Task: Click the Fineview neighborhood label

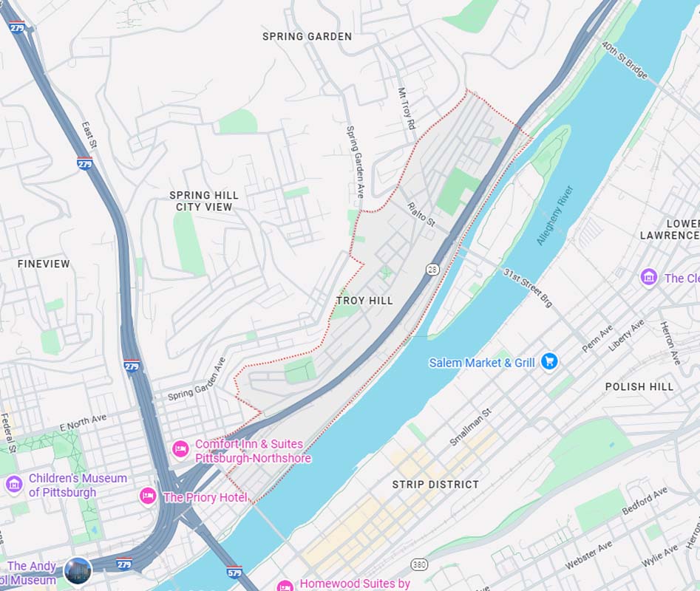Action: 44,264
